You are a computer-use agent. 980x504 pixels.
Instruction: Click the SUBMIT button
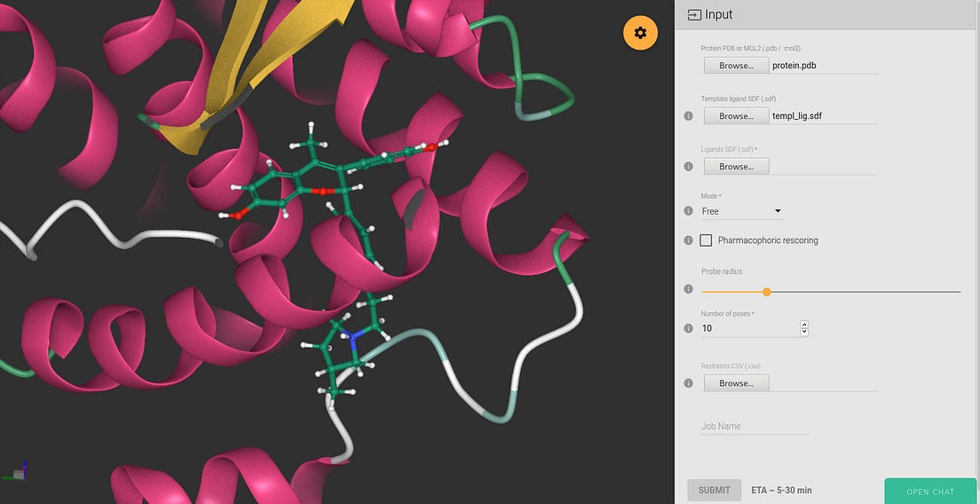(x=715, y=491)
